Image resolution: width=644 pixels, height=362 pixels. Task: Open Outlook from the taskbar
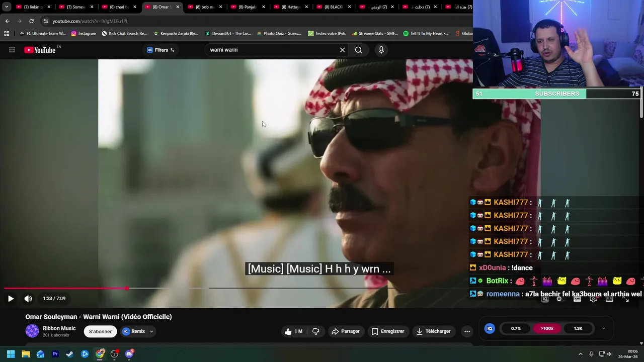click(x=40, y=354)
